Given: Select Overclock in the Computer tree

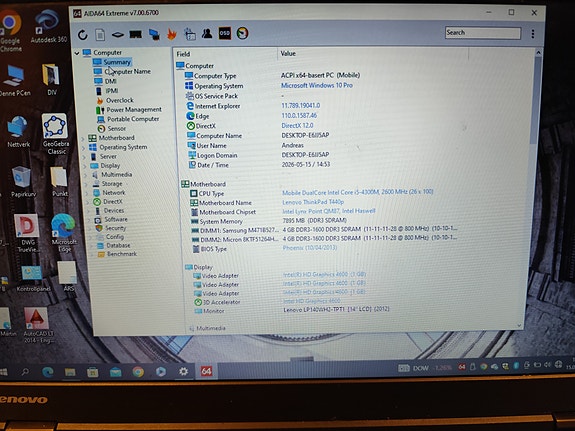Looking at the screenshot, I should coord(120,100).
